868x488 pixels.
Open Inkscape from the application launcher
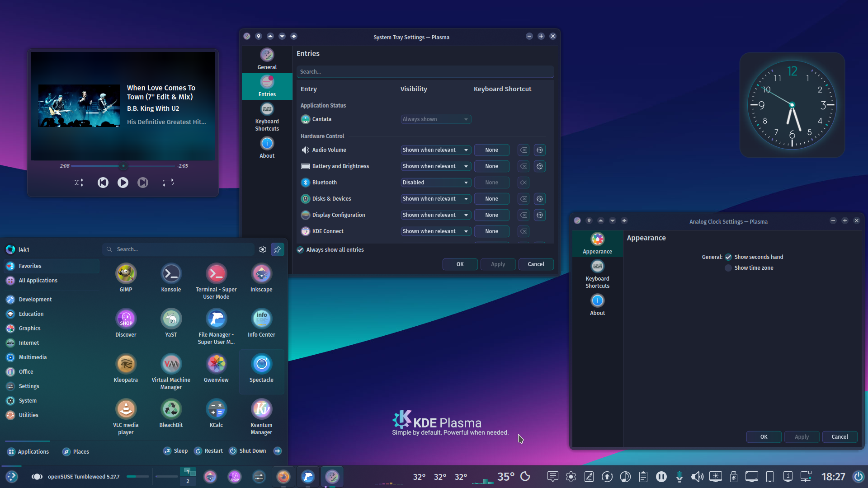[261, 277]
